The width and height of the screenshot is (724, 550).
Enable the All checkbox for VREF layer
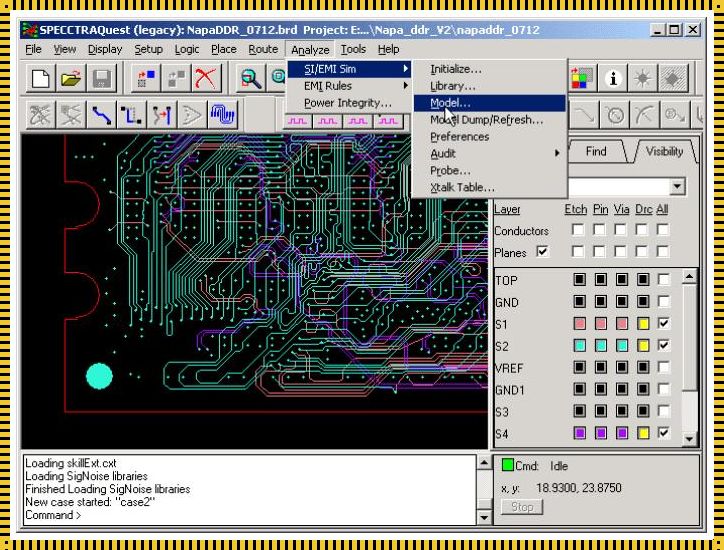[x=664, y=367]
